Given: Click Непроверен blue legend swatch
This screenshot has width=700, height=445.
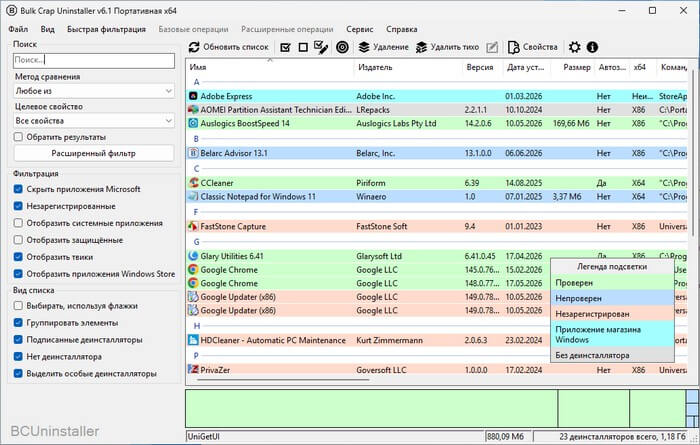Looking at the screenshot, I should click(612, 298).
